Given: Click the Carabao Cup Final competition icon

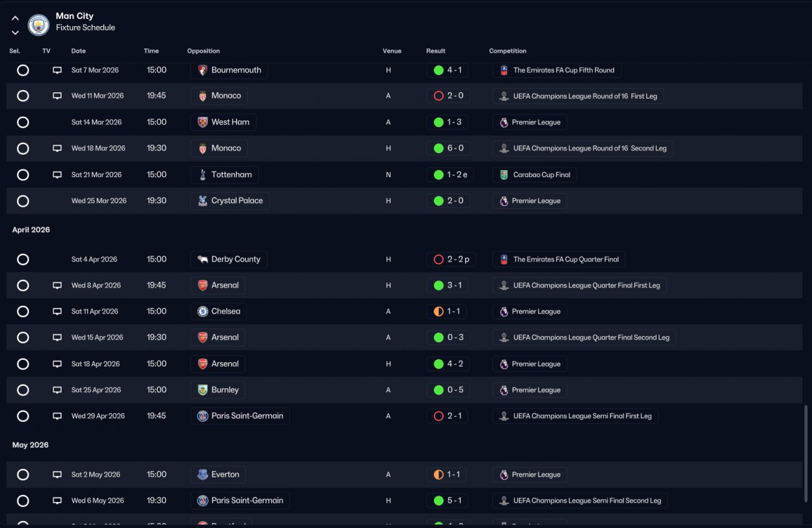Looking at the screenshot, I should (504, 175).
